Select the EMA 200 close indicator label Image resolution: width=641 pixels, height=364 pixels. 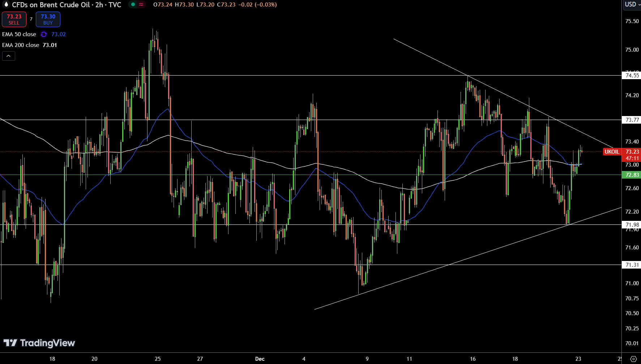pyautogui.click(x=21, y=45)
